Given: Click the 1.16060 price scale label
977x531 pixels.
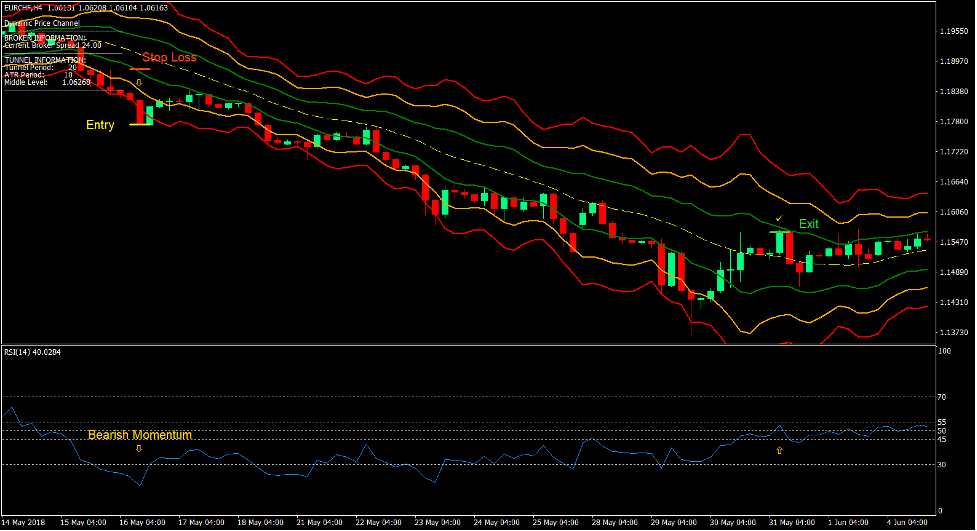Looking at the screenshot, I should tap(953, 212).
